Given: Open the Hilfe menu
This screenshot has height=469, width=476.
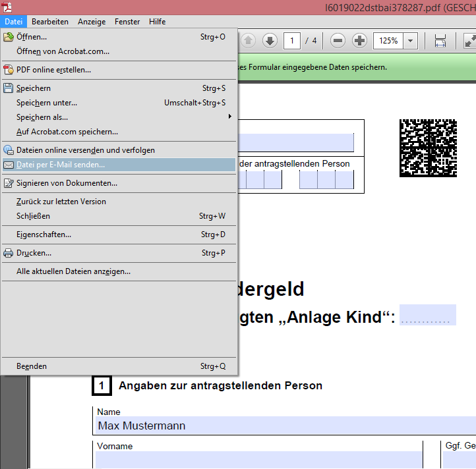Looking at the screenshot, I should [x=158, y=22].
